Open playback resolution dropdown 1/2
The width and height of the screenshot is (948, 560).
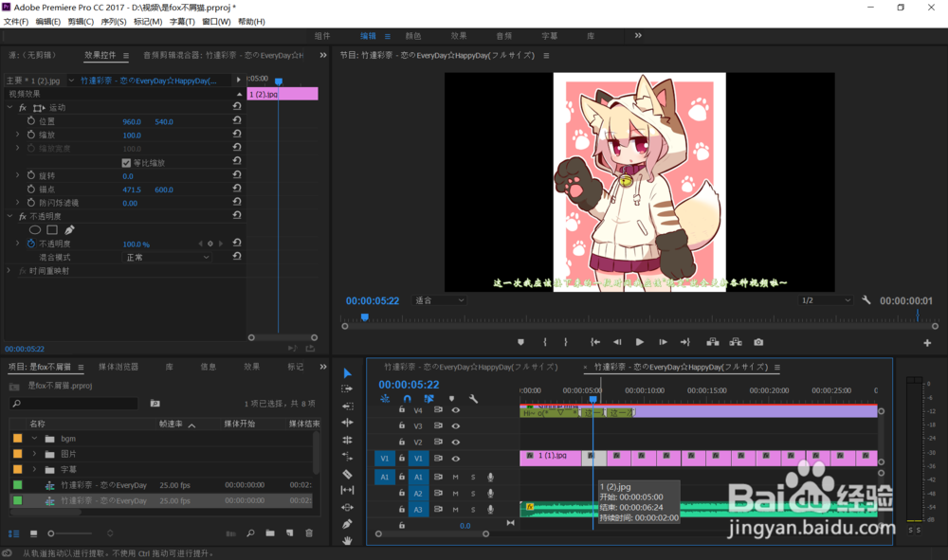coord(826,300)
